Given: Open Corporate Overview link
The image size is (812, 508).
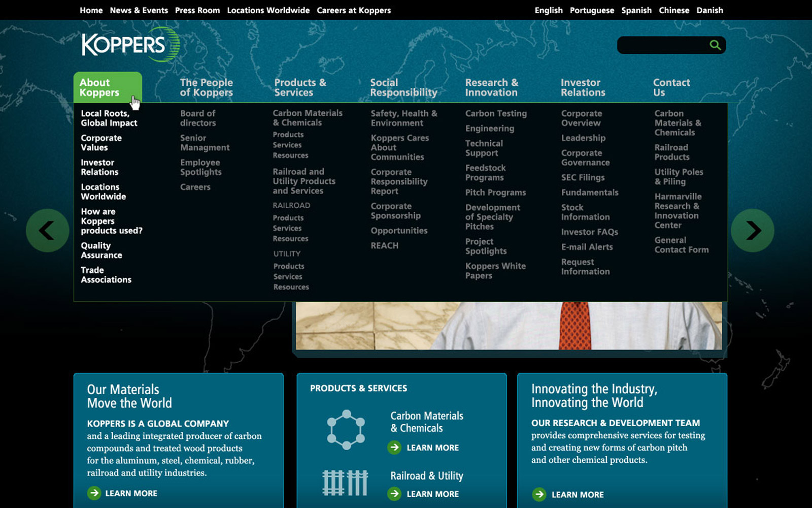Looking at the screenshot, I should (x=582, y=118).
